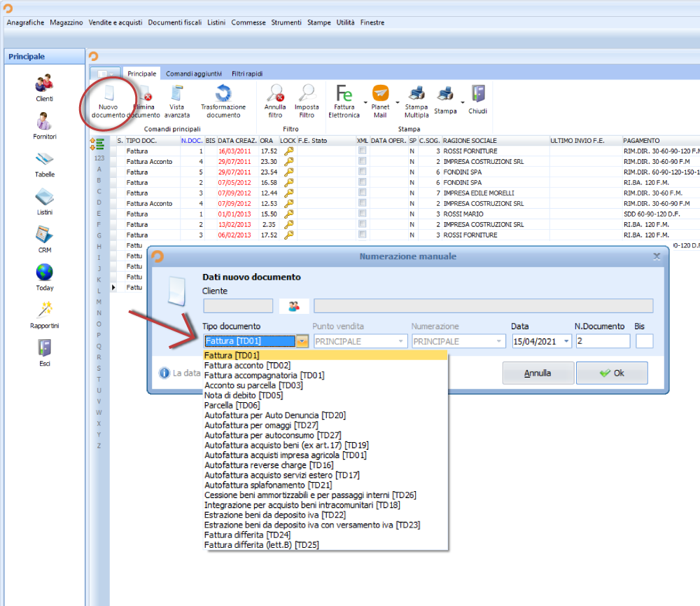Toggle XML checkbox for 06/02/2013 row

(363, 235)
